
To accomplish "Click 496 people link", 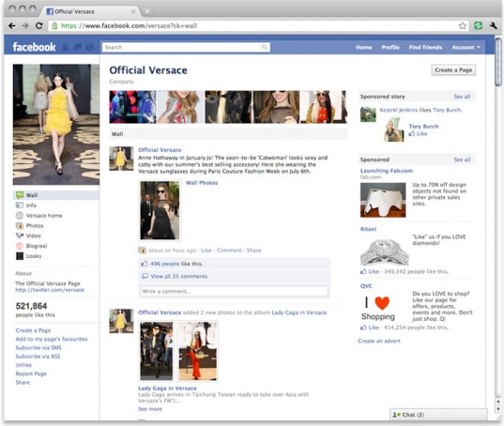I will point(164,264).
